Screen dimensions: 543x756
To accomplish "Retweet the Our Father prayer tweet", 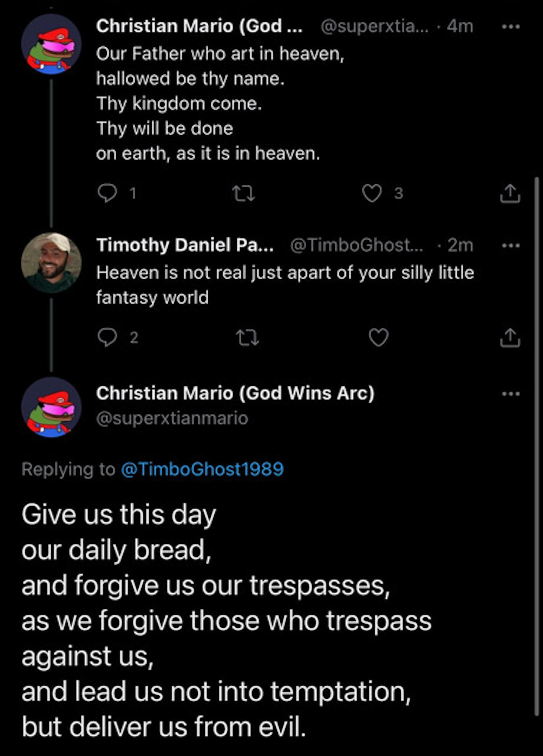I will (243, 194).
